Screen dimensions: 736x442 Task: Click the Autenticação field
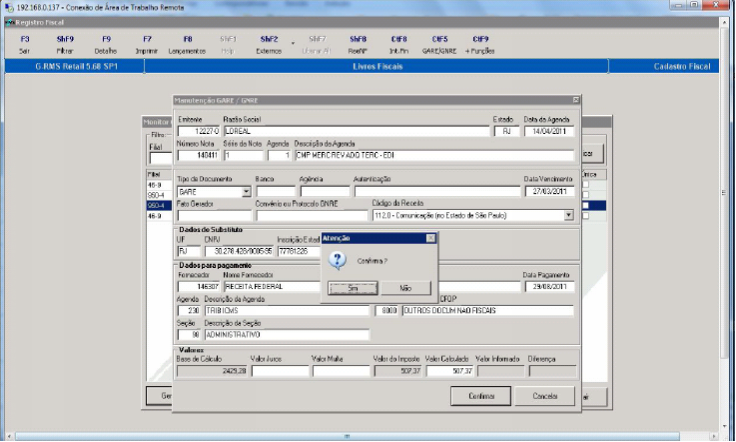pos(437,191)
